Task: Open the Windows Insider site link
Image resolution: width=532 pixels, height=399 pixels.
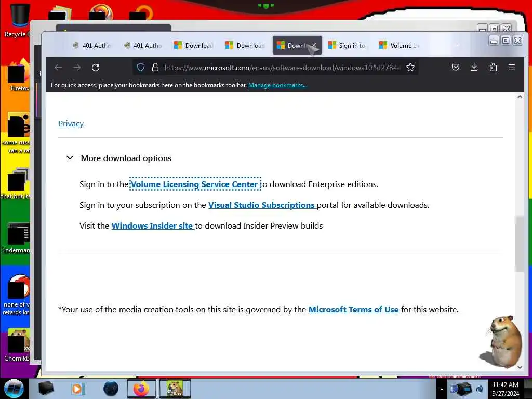Action: 152,225
